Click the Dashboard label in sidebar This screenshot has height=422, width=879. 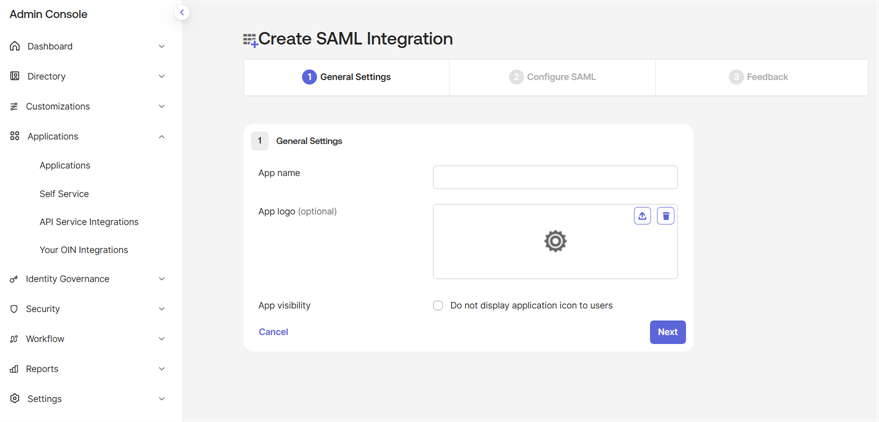(50, 47)
